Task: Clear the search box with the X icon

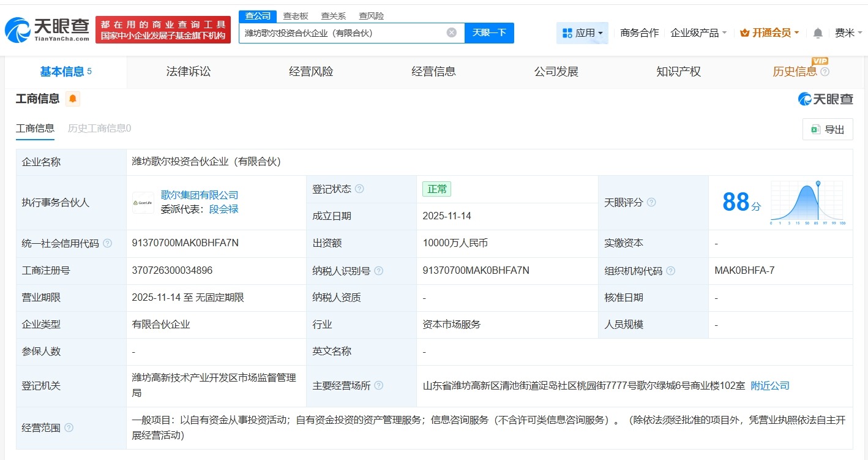Action: pyautogui.click(x=451, y=33)
